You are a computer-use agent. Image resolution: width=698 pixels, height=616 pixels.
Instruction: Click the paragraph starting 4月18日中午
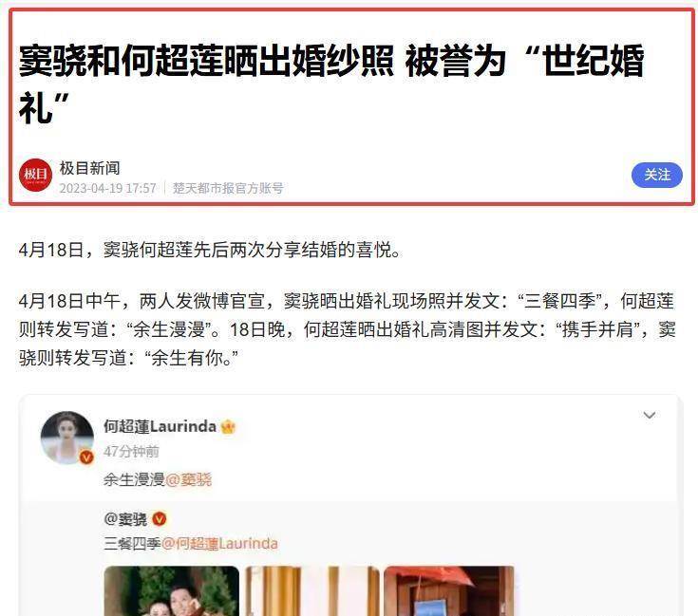(x=348, y=329)
